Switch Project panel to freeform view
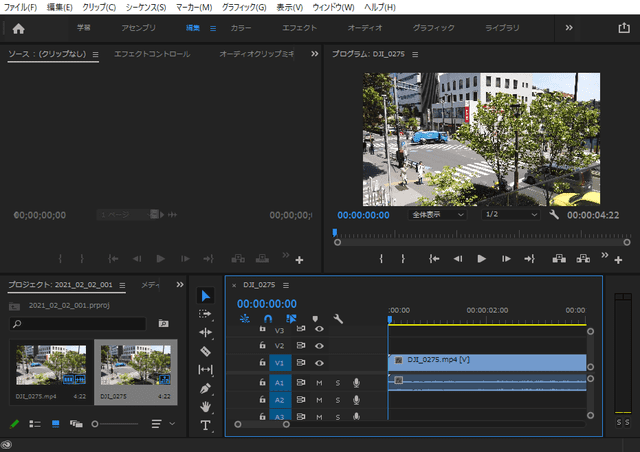Viewport: 640px width, 452px height. pos(76,424)
